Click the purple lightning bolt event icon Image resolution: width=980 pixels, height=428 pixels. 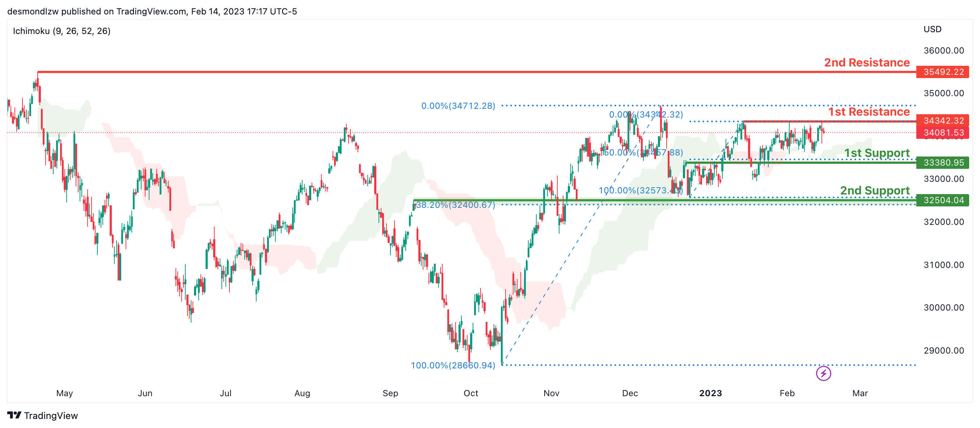tap(823, 373)
